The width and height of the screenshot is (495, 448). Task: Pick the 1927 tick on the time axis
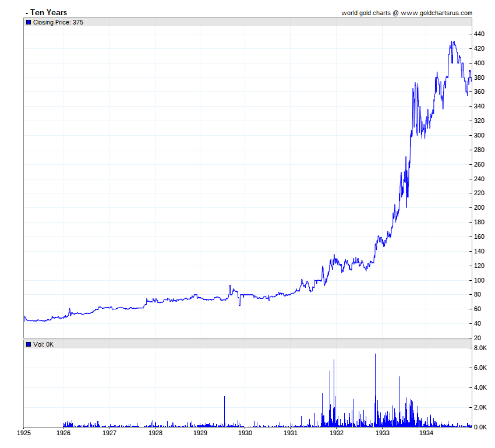click(x=109, y=433)
